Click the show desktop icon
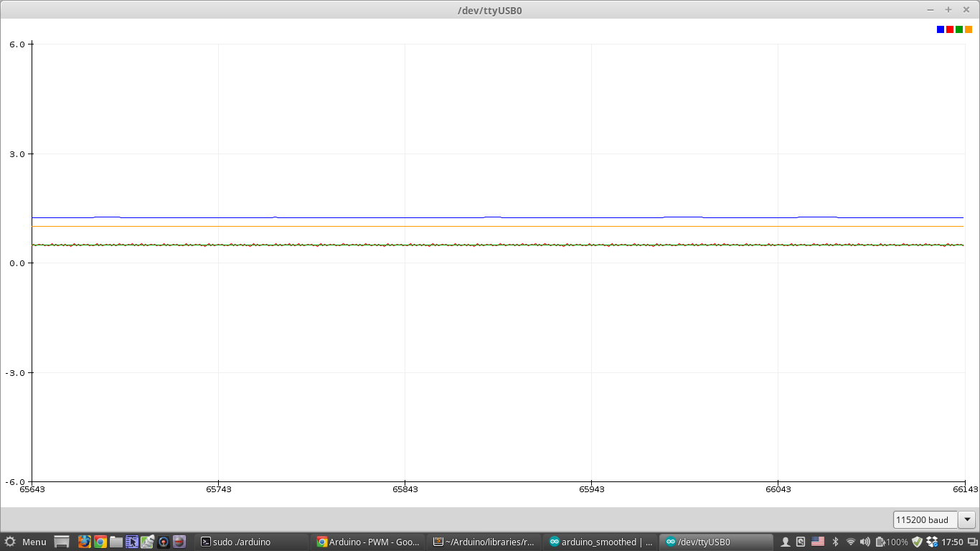This screenshot has height=551, width=980. pos(62,542)
